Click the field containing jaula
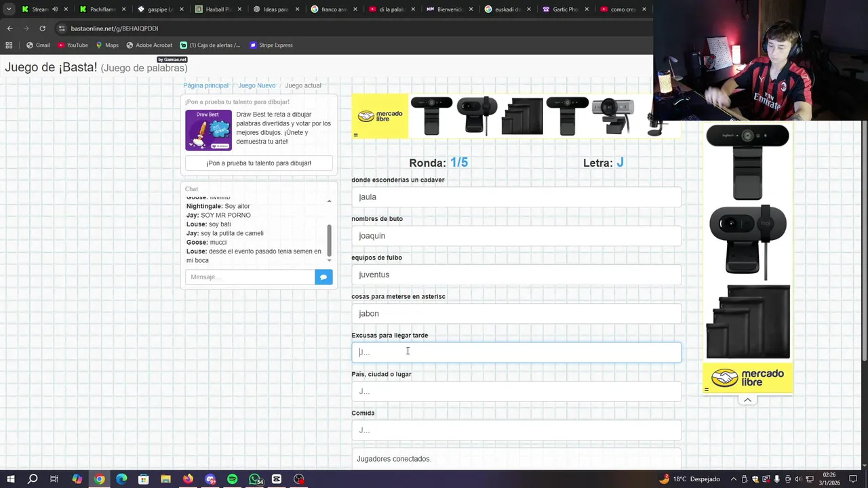 point(516,197)
